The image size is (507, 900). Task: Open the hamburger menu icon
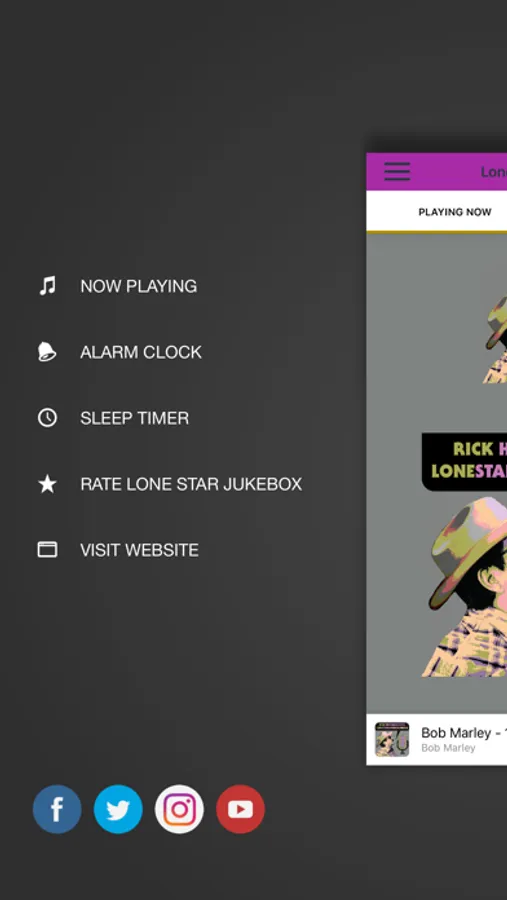click(x=397, y=171)
